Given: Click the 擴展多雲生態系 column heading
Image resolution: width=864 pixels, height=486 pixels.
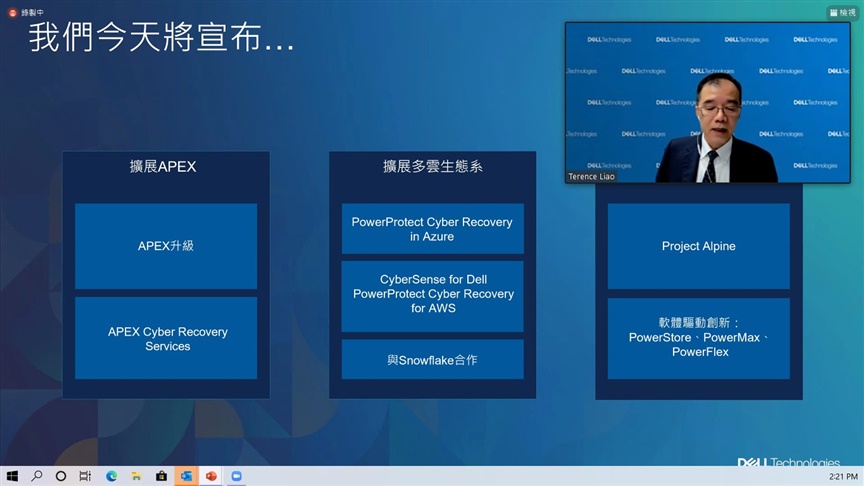Looking at the screenshot, I should click(433, 166).
